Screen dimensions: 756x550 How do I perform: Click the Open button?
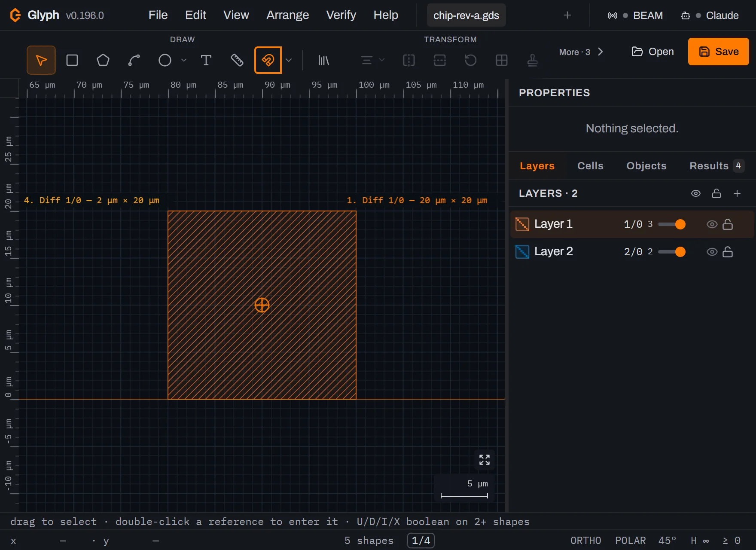652,52
